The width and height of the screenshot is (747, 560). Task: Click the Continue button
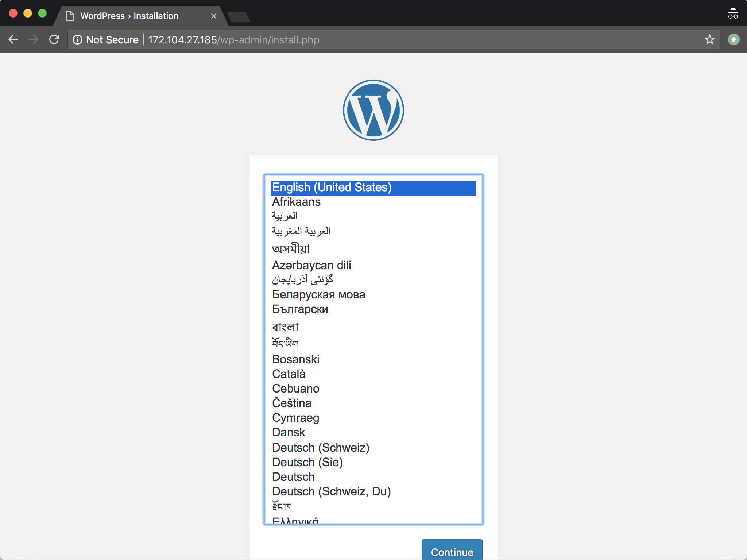452,552
